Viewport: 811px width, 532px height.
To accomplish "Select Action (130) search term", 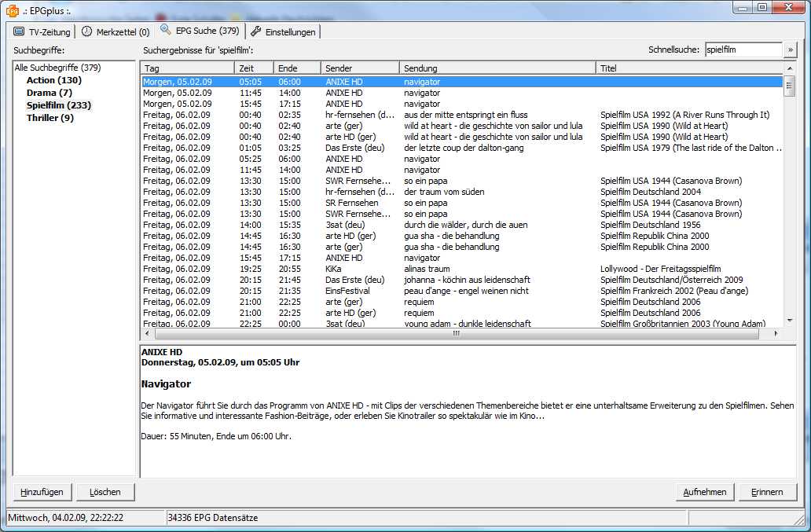I will [x=53, y=80].
